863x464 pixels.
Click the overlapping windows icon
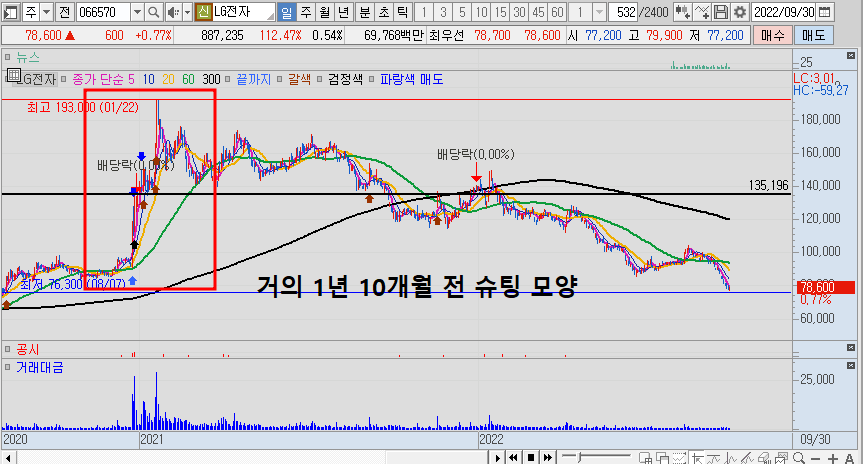click(662, 458)
